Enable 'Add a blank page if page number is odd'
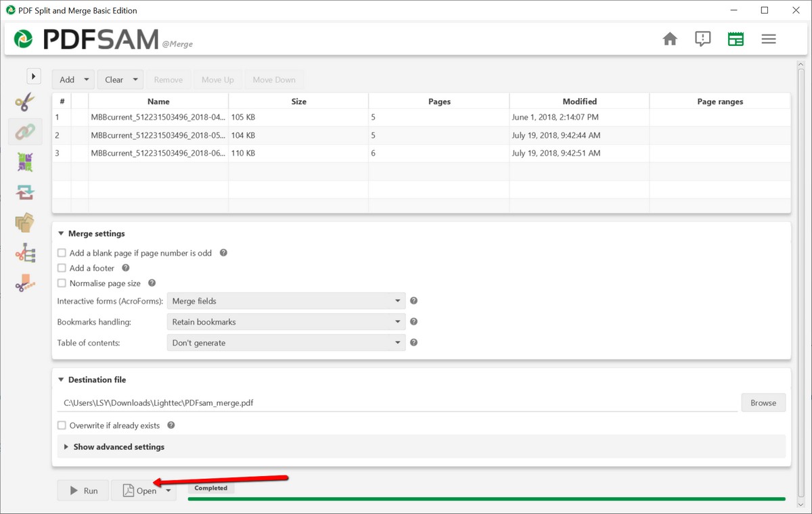 (x=62, y=253)
